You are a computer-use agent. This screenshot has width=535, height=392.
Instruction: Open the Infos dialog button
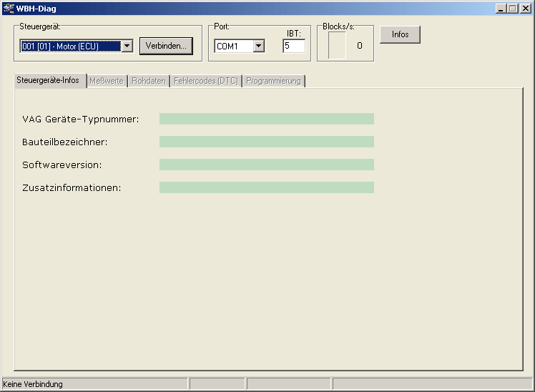click(400, 35)
